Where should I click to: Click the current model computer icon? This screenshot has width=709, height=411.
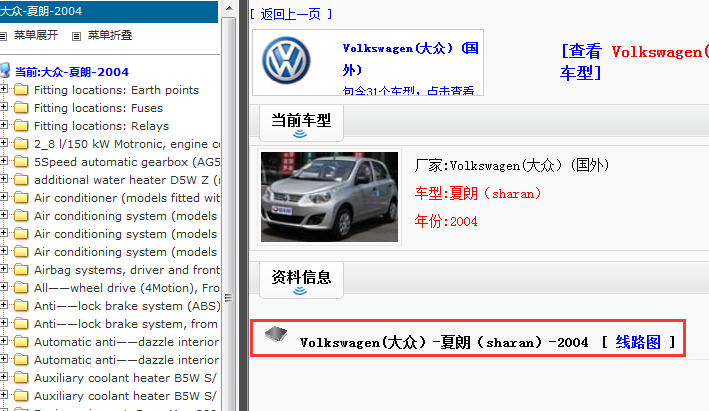5,71
